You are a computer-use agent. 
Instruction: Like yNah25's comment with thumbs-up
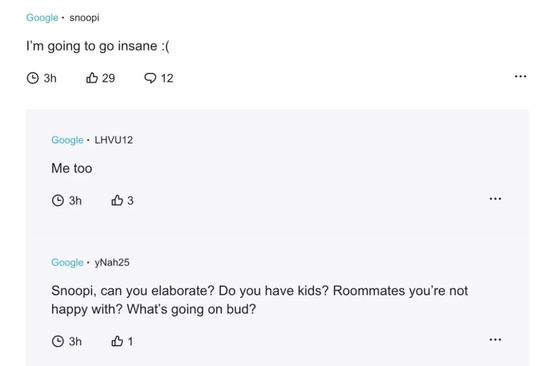(117, 341)
